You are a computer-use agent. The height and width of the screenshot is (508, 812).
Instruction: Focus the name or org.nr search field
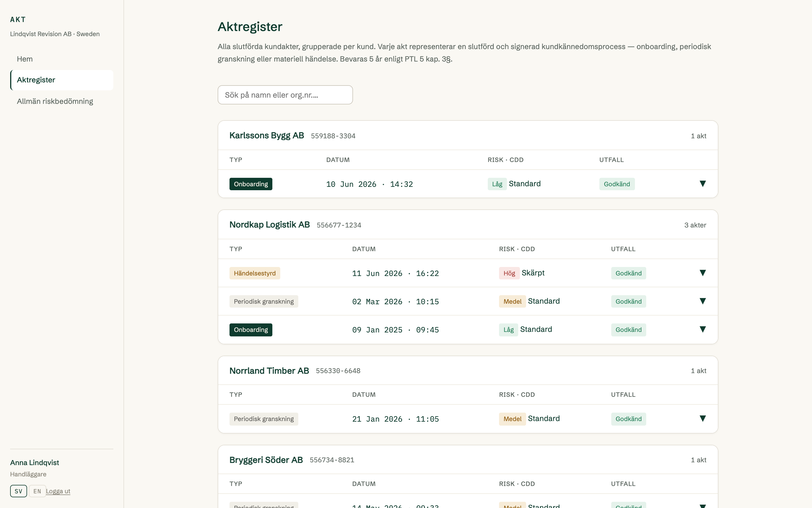tap(285, 95)
